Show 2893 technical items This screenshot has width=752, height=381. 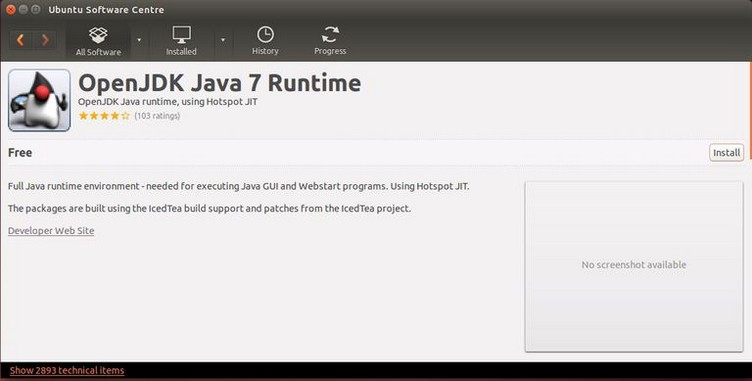pyautogui.click(x=67, y=370)
